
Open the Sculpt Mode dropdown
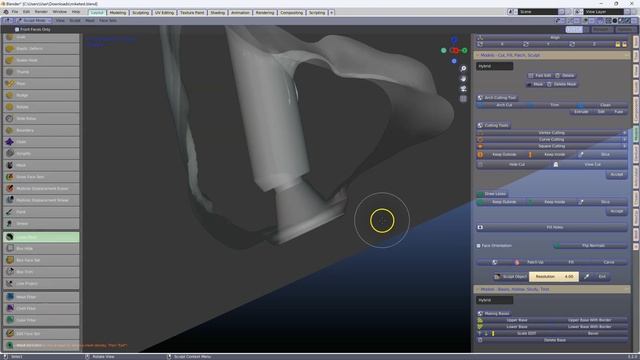click(x=34, y=20)
